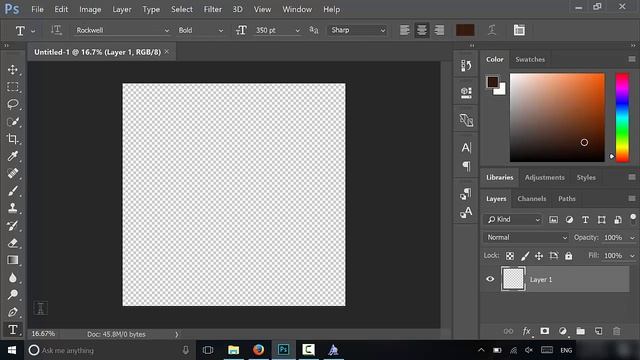Switch to the Swatches tab

click(x=530, y=59)
